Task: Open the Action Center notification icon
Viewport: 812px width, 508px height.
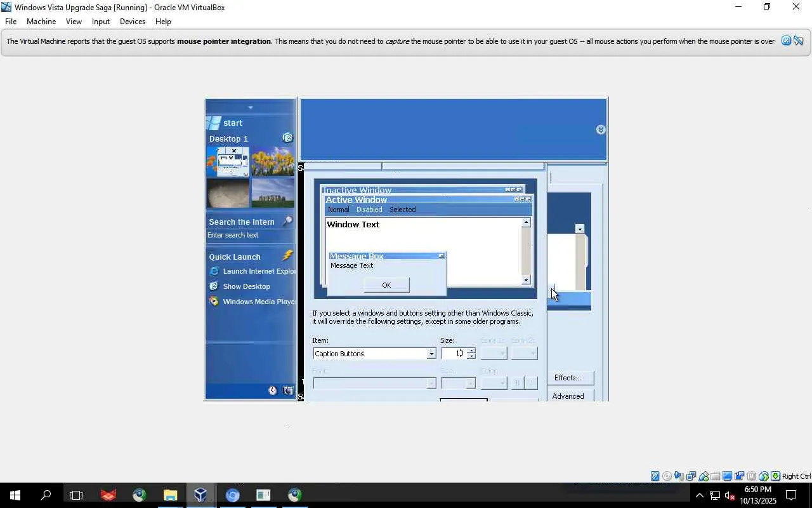Action: pos(791,495)
